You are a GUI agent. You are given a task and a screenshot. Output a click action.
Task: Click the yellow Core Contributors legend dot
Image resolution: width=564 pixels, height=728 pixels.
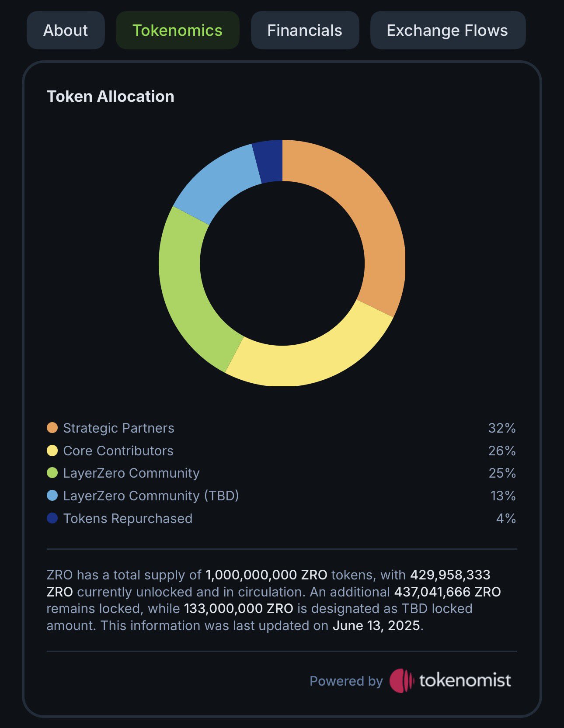coord(52,451)
